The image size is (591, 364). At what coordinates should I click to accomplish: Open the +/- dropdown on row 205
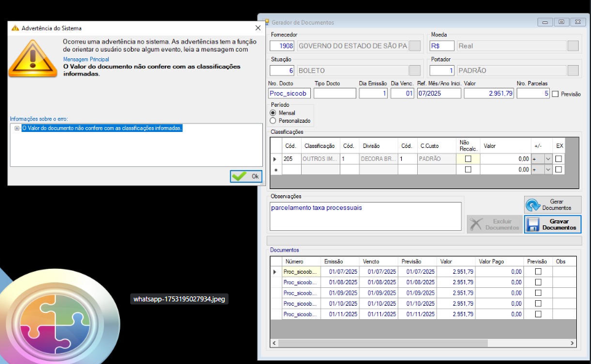tap(548, 159)
